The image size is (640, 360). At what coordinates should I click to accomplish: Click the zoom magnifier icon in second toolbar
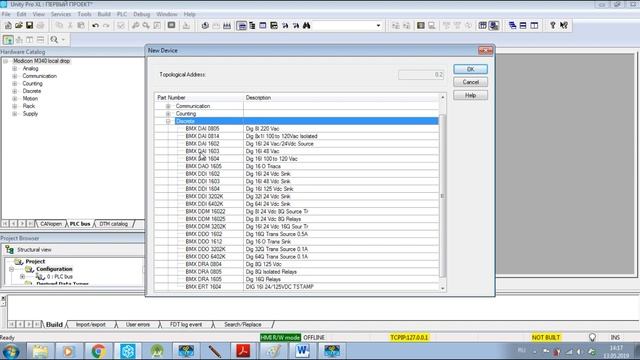(54, 40)
